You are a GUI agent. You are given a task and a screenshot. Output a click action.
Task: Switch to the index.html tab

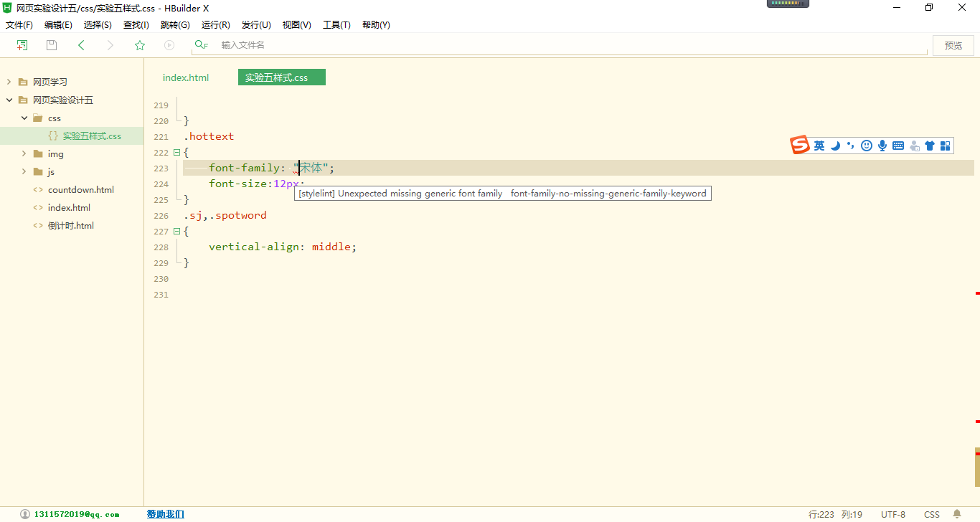pos(186,77)
